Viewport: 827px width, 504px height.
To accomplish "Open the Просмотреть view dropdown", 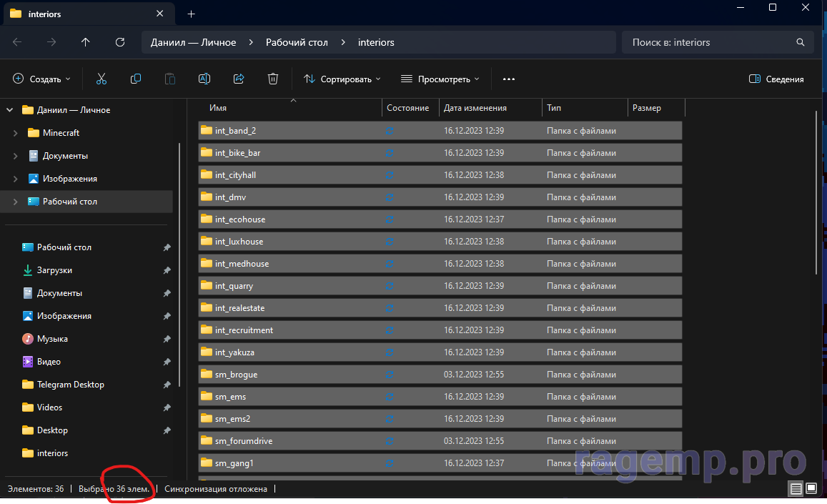I will tap(440, 79).
